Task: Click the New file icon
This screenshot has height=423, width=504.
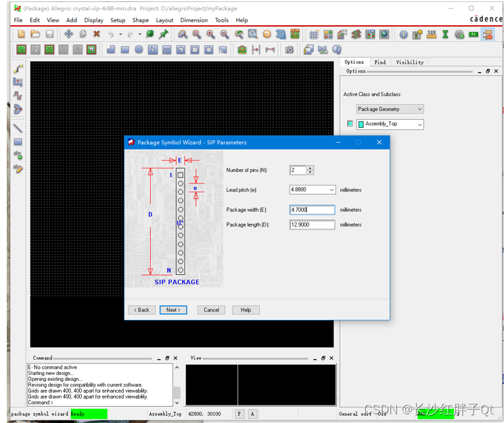Action: (x=21, y=34)
